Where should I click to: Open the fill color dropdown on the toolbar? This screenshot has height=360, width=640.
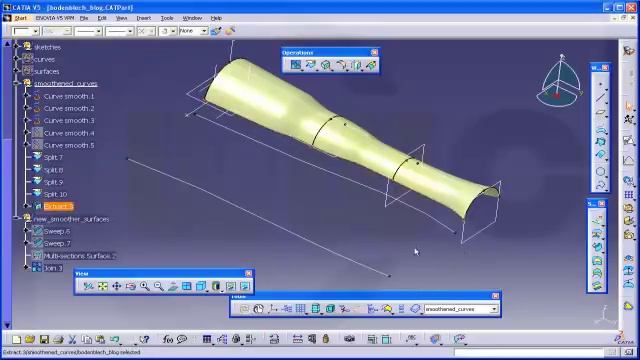point(36,31)
